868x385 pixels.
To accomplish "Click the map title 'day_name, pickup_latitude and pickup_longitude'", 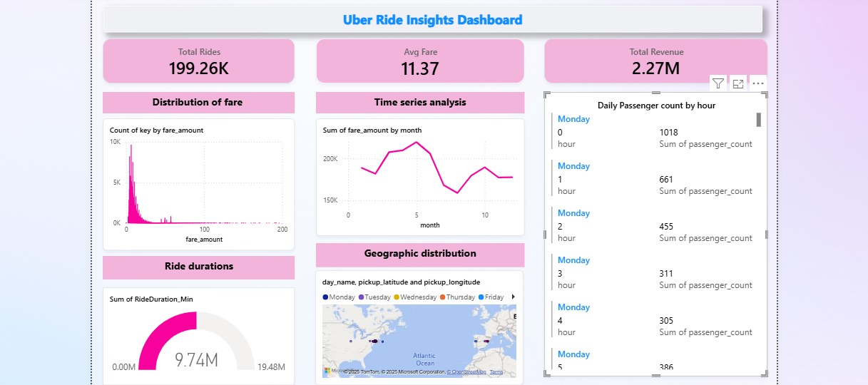I will click(401, 282).
